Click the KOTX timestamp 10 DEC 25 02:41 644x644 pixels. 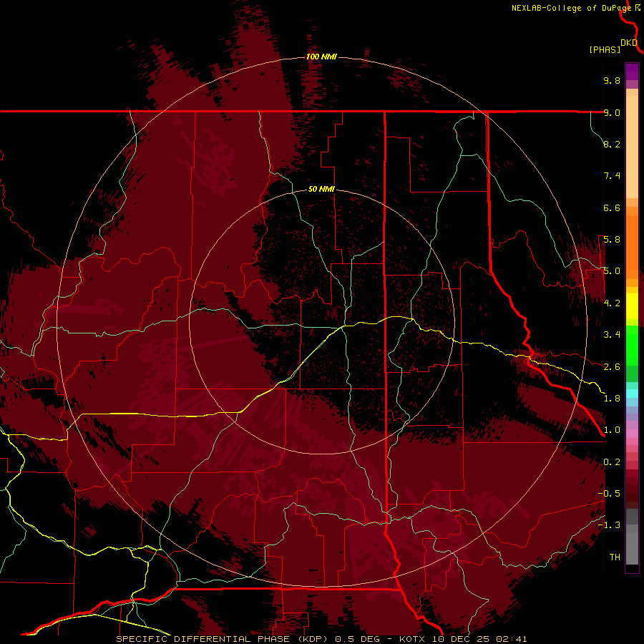(463, 639)
